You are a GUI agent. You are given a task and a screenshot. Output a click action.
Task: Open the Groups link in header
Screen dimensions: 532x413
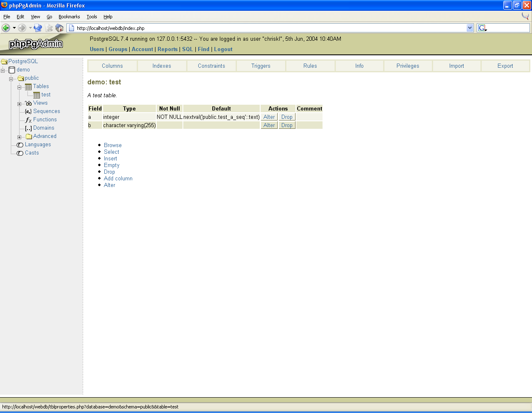coord(118,49)
